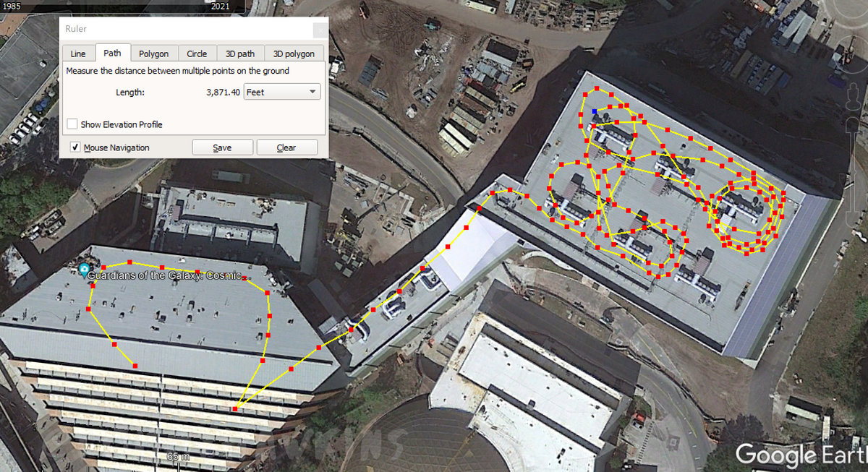868x472 pixels.
Task: Click the Google Earth logo
Action: pos(800,455)
